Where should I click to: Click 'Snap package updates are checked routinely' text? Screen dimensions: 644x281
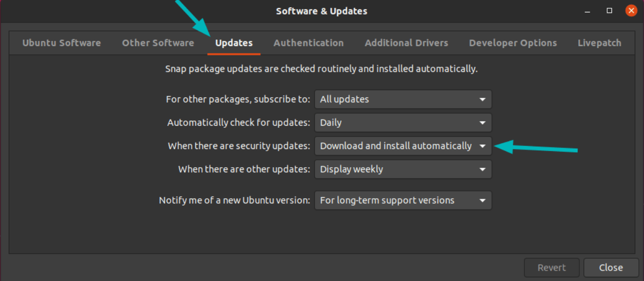pos(321,69)
